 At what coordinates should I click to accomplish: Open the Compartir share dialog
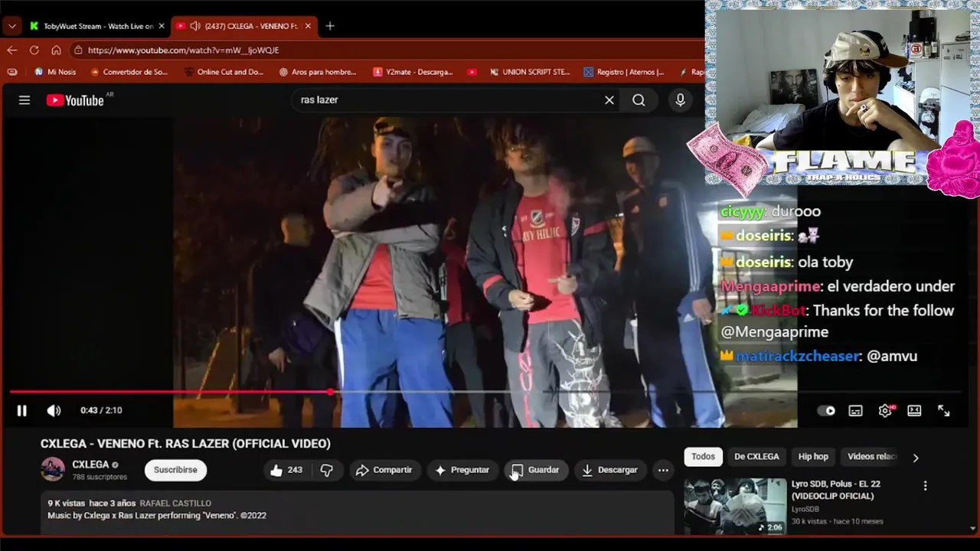click(384, 470)
